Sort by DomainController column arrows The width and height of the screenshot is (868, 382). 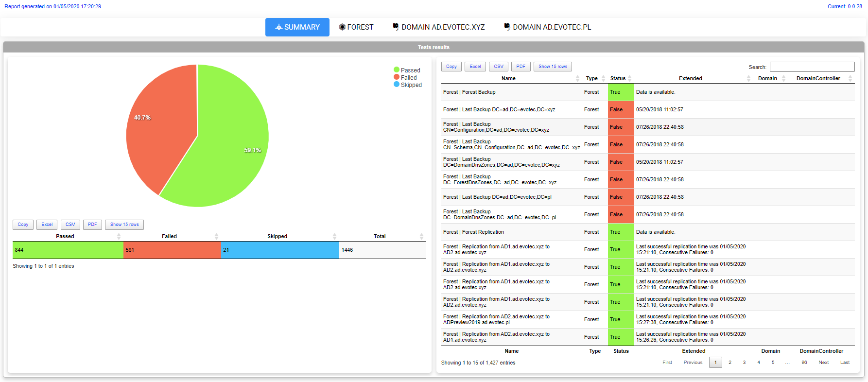pos(850,78)
